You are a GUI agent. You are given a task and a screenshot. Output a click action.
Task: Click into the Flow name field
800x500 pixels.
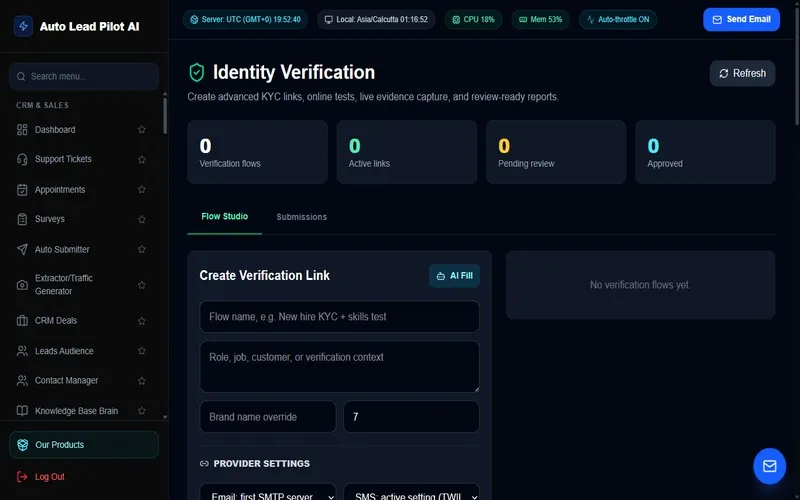(339, 317)
